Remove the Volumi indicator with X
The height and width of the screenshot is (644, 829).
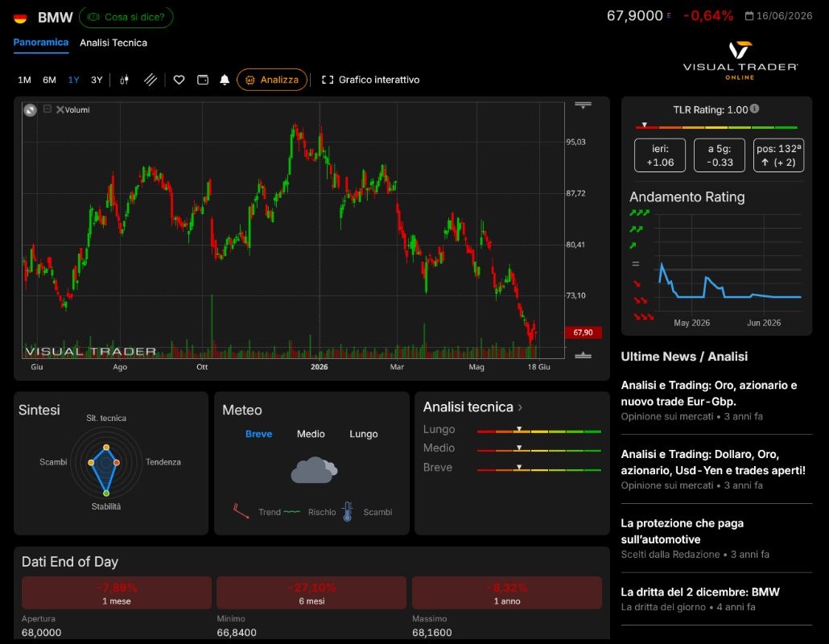point(60,109)
